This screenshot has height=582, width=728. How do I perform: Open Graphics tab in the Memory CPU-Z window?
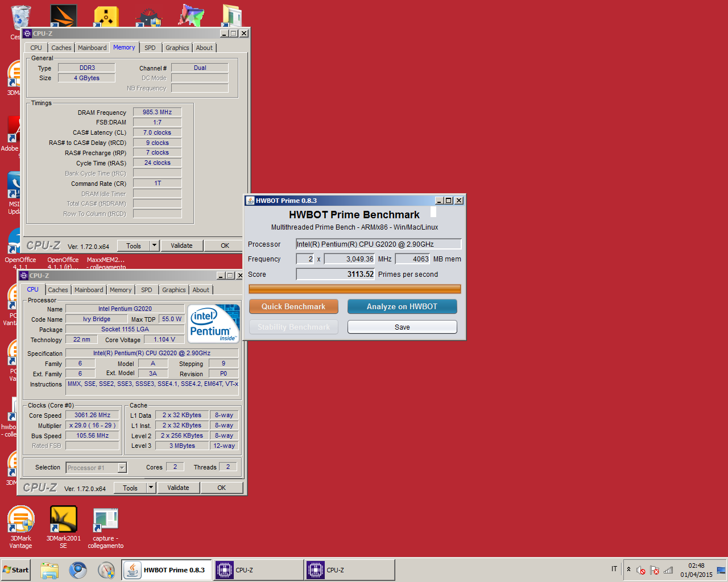point(177,48)
